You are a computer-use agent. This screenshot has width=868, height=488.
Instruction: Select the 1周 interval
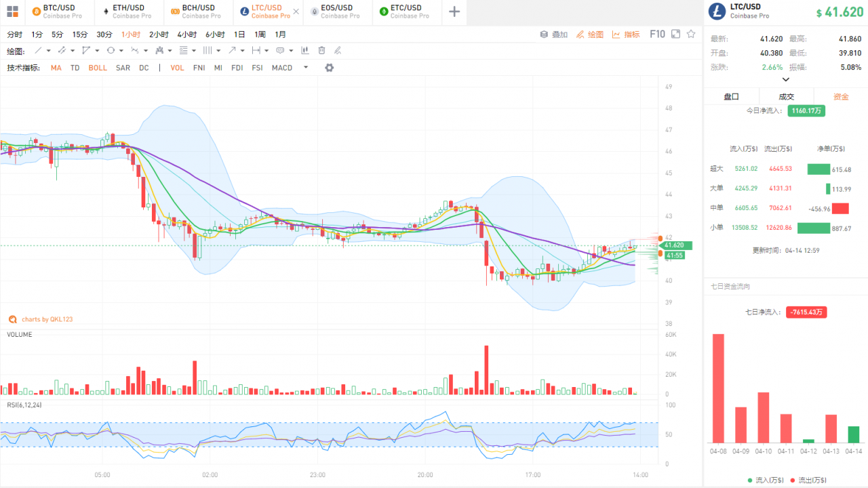[x=260, y=35]
